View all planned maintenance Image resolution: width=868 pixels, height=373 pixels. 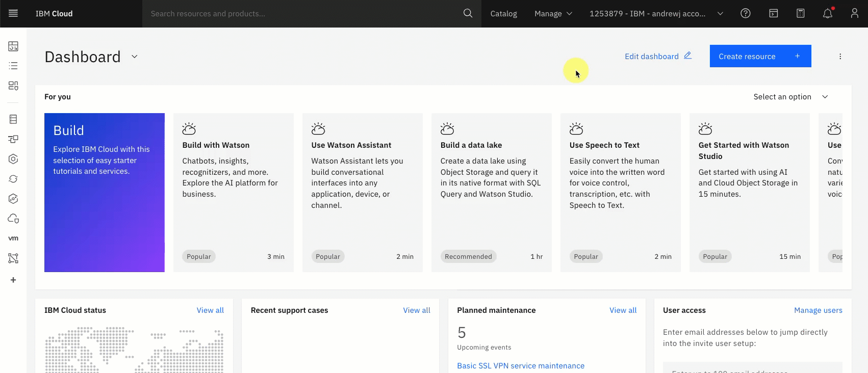pyautogui.click(x=623, y=310)
